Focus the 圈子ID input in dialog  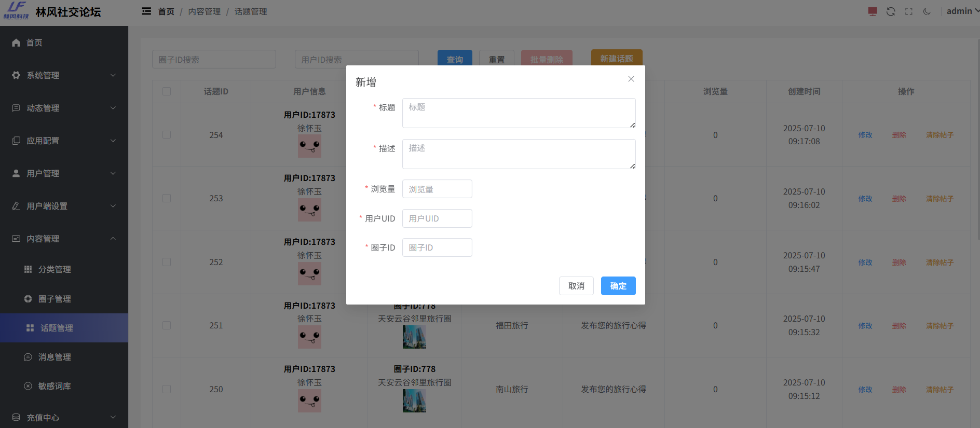click(437, 247)
